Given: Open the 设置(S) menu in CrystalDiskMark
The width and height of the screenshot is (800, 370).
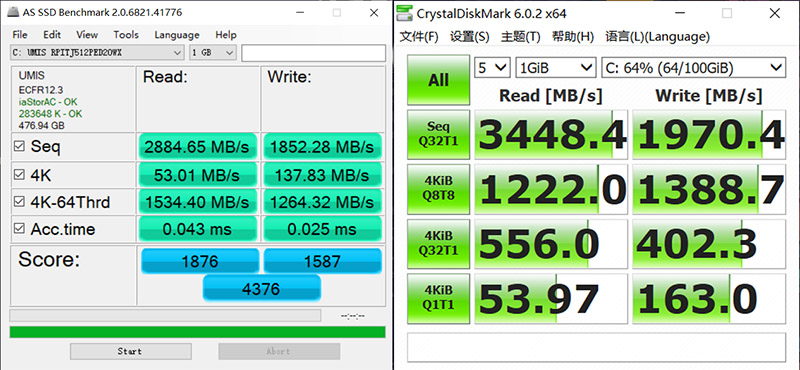Looking at the screenshot, I should (x=469, y=36).
